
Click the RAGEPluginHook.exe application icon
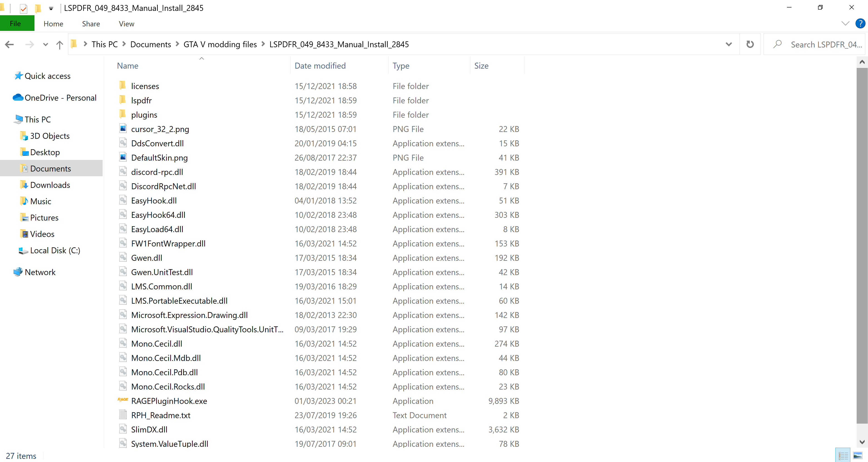click(x=123, y=400)
